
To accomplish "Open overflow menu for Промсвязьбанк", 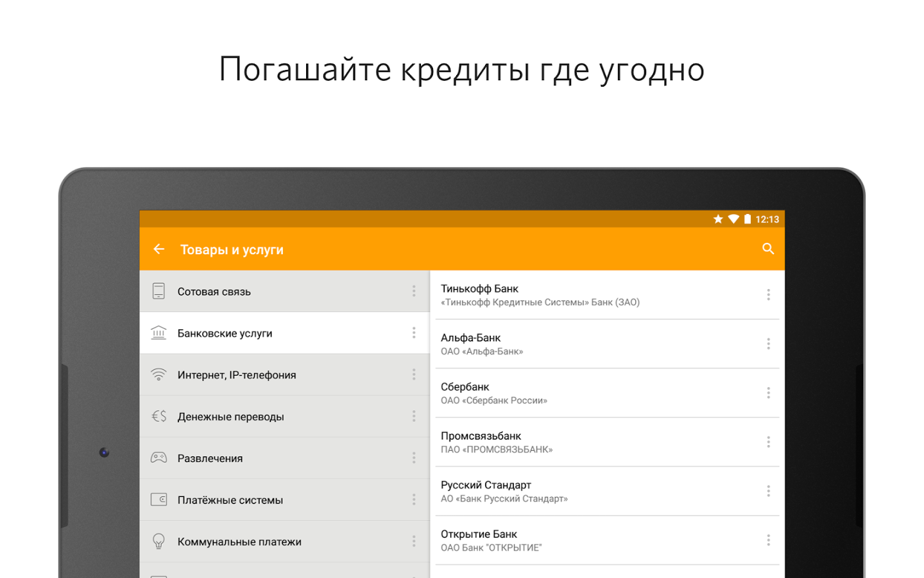I will (768, 442).
